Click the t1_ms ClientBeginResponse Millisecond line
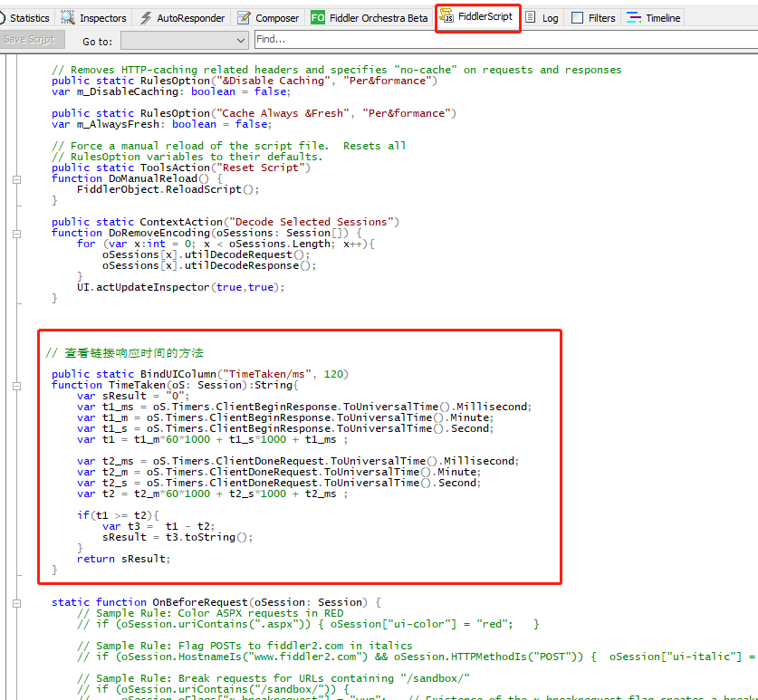The height and width of the screenshot is (700, 758). click(x=304, y=407)
